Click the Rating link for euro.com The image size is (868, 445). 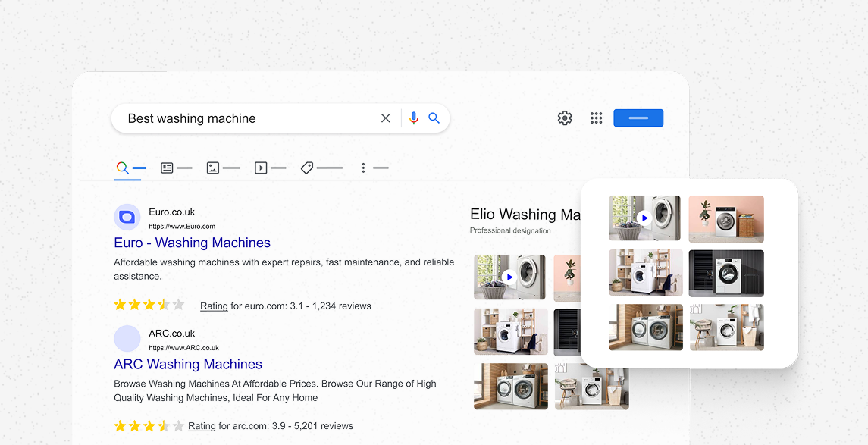215,306
